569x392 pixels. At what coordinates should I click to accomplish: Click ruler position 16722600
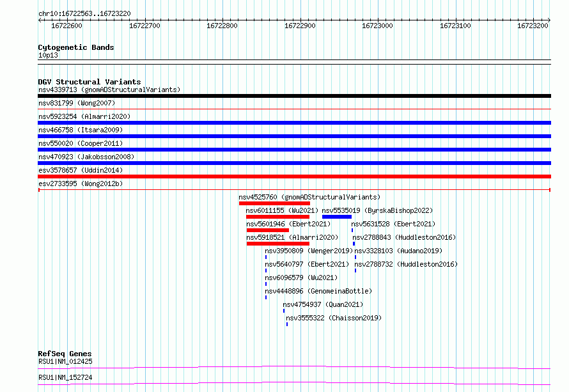point(66,26)
